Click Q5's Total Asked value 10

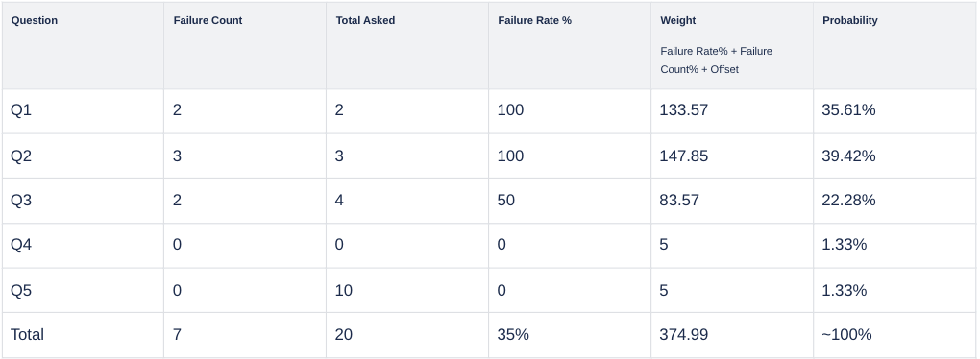click(x=344, y=290)
